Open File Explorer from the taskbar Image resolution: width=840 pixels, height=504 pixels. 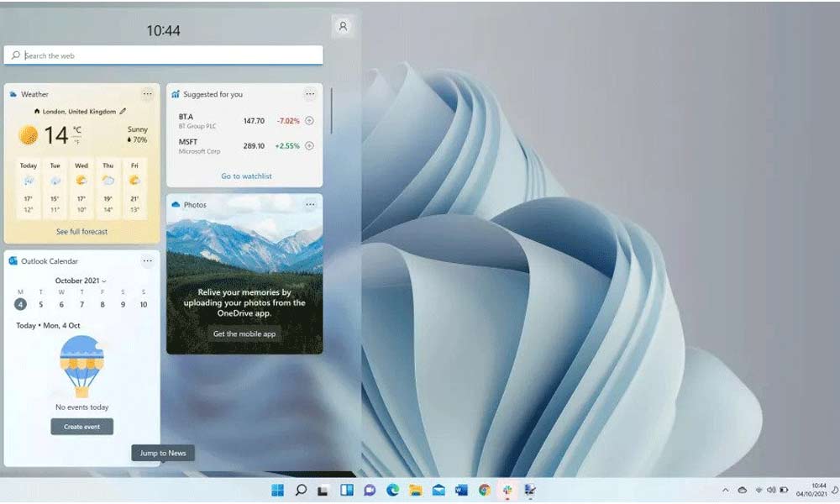tap(415, 488)
